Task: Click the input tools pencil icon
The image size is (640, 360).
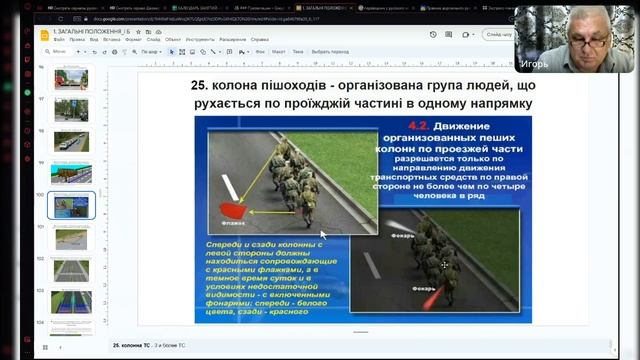Action: click(x=242, y=52)
